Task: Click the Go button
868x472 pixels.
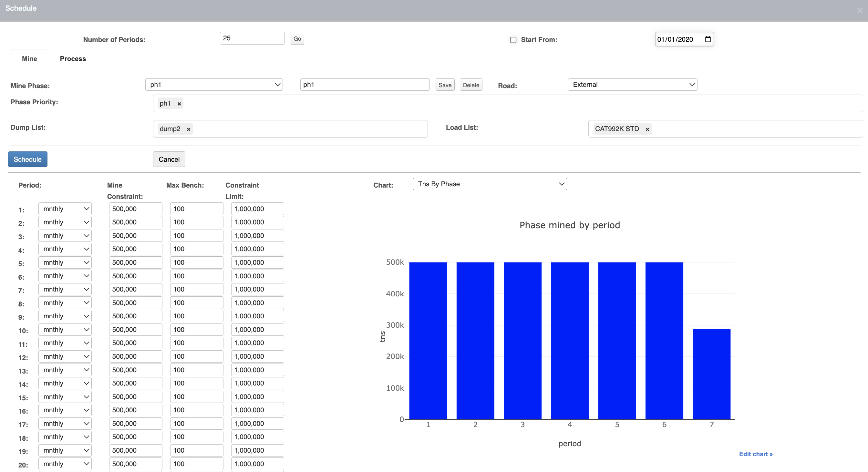Action: pos(297,39)
